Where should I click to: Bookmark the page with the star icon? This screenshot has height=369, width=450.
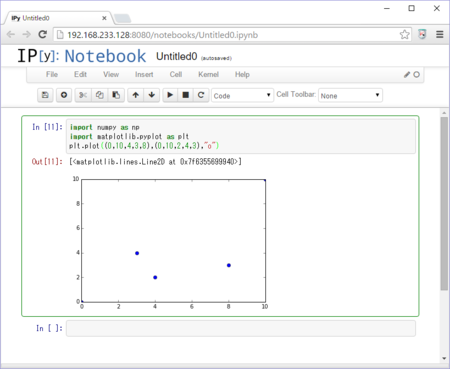[x=404, y=34]
